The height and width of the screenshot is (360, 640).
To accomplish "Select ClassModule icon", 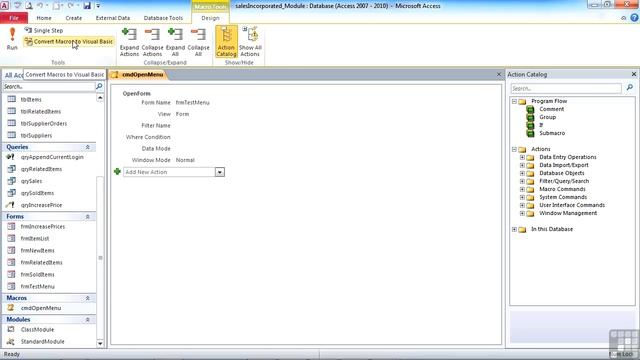I will (x=11, y=329).
